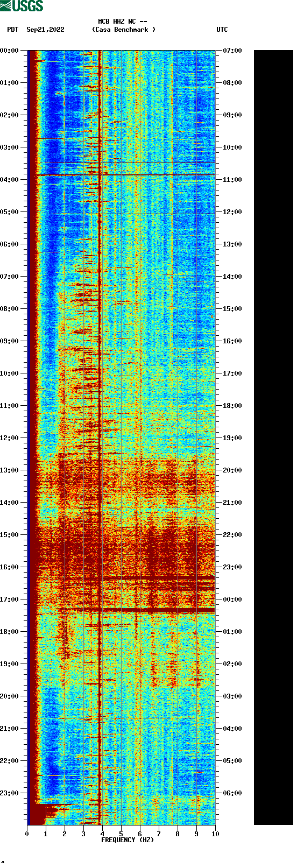Click UTC time label 06:00

tap(232, 793)
